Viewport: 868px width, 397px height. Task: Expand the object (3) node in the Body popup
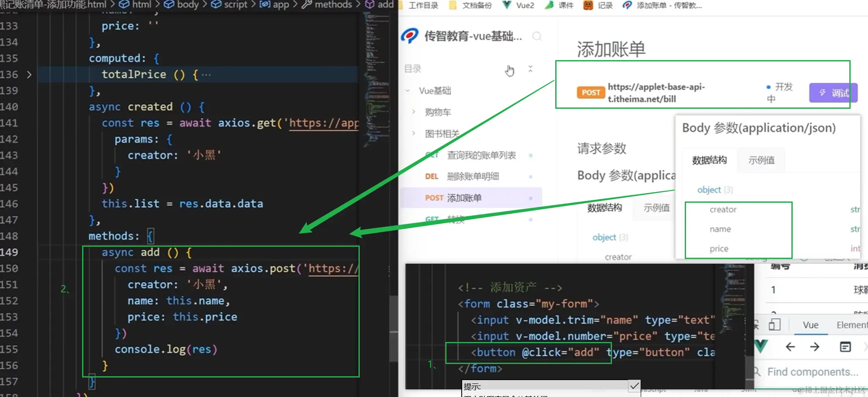715,190
